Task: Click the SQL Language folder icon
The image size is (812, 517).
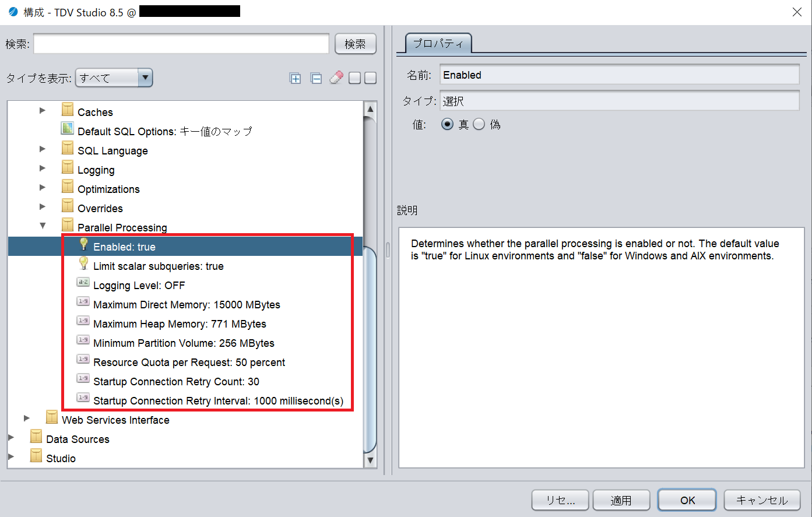Action: pos(68,149)
